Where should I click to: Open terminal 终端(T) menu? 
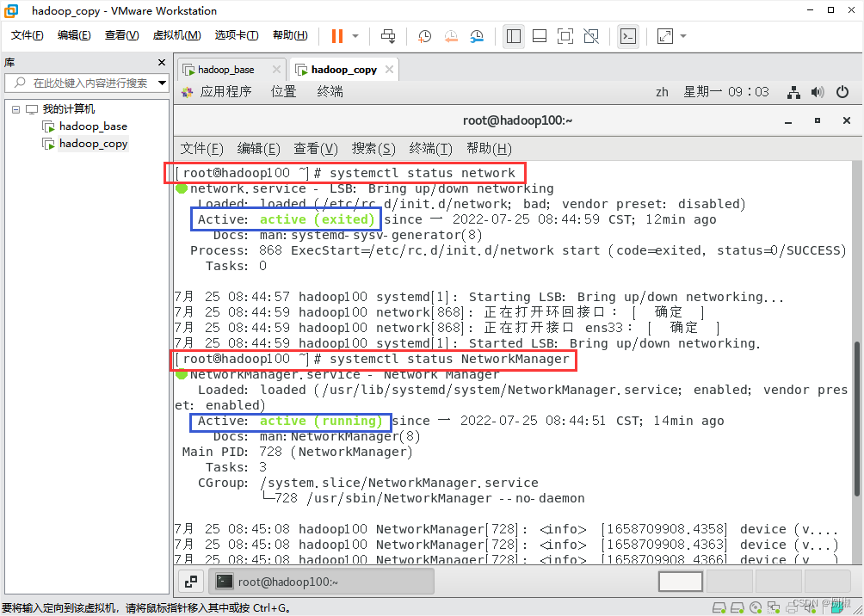pos(430,148)
